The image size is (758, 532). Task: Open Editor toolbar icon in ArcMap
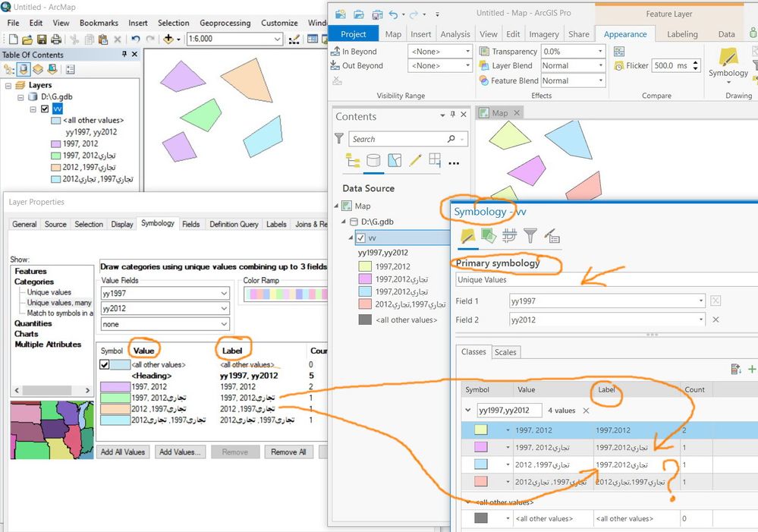[x=294, y=39]
